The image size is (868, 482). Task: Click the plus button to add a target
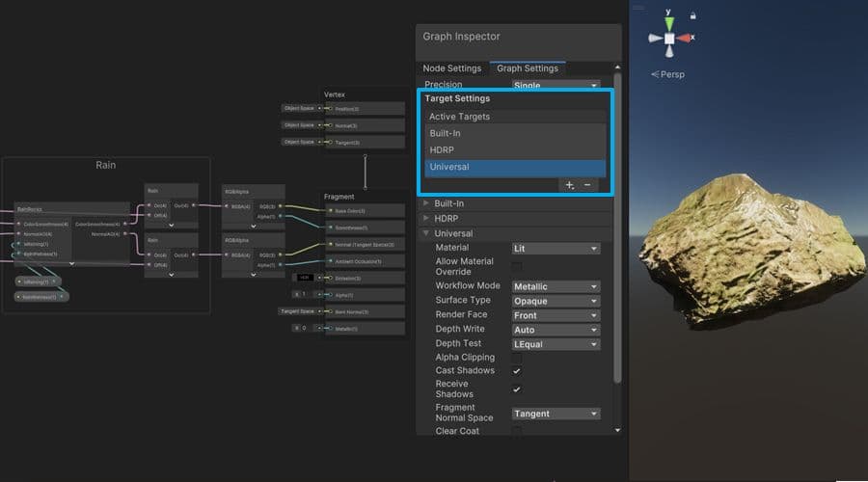click(x=569, y=184)
